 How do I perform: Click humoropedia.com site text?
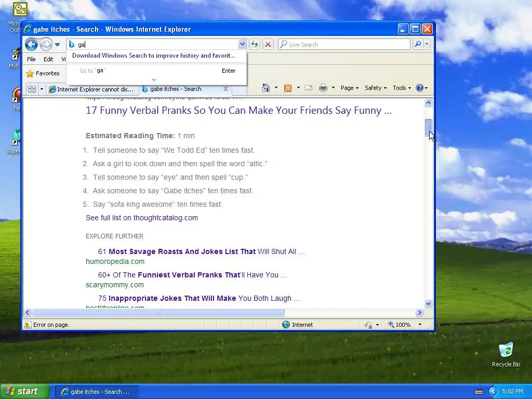115,262
